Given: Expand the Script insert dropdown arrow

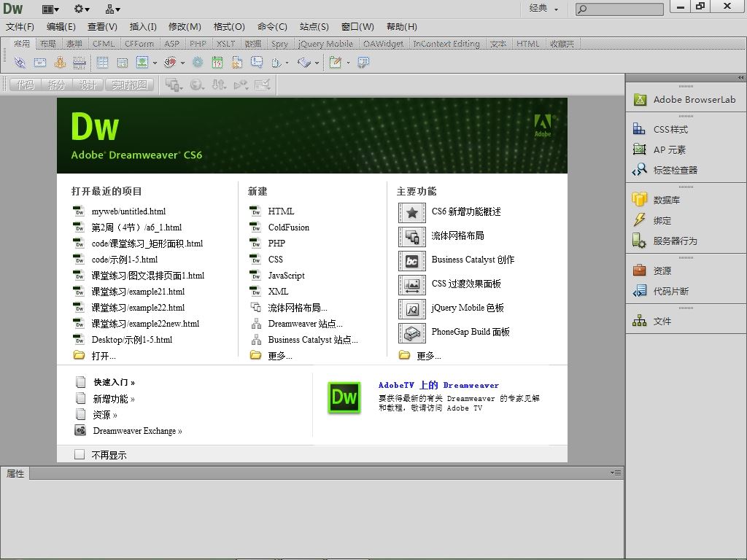Looking at the screenshot, I should [317, 63].
